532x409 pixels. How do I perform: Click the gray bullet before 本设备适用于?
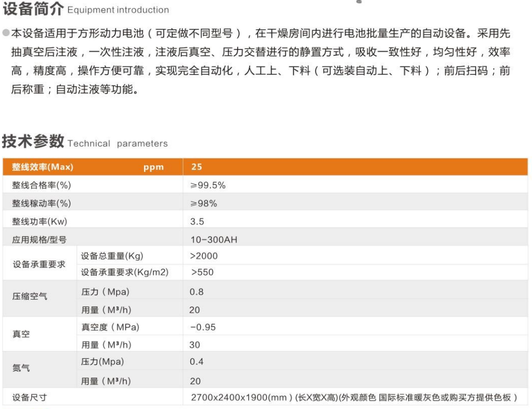[5, 34]
